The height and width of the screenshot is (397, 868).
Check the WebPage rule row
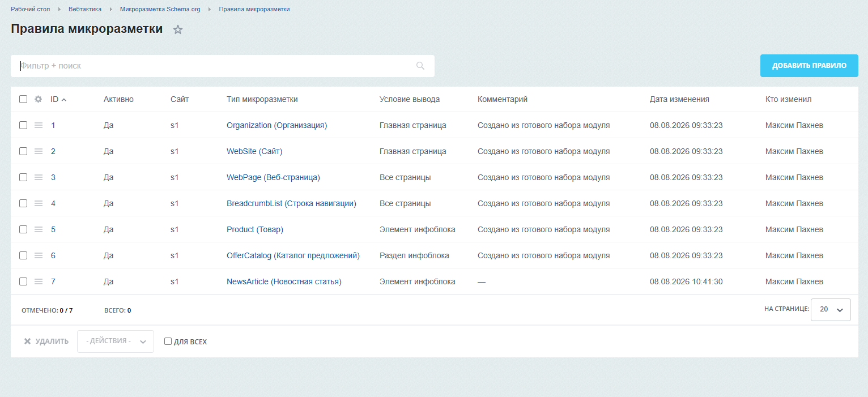click(x=23, y=177)
